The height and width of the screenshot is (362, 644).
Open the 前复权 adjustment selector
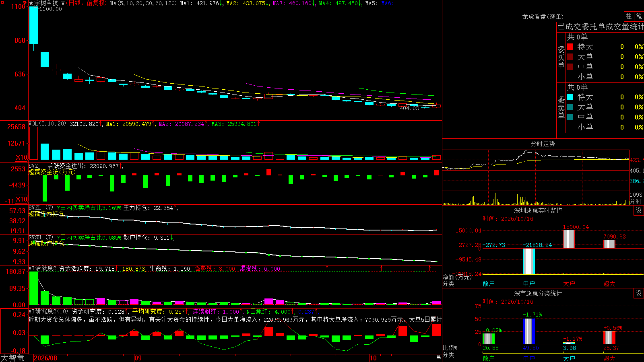point(95,3)
